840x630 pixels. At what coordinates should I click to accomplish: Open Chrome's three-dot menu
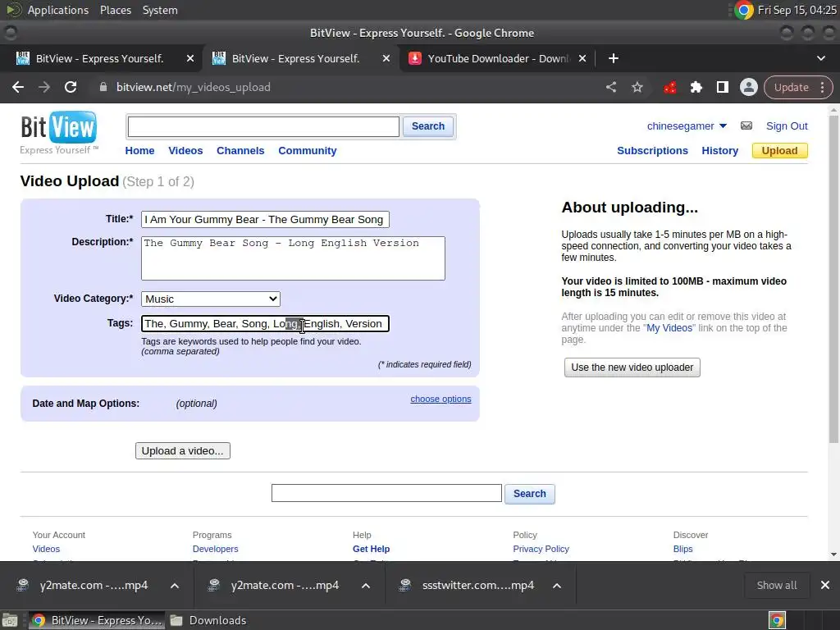[x=822, y=87]
